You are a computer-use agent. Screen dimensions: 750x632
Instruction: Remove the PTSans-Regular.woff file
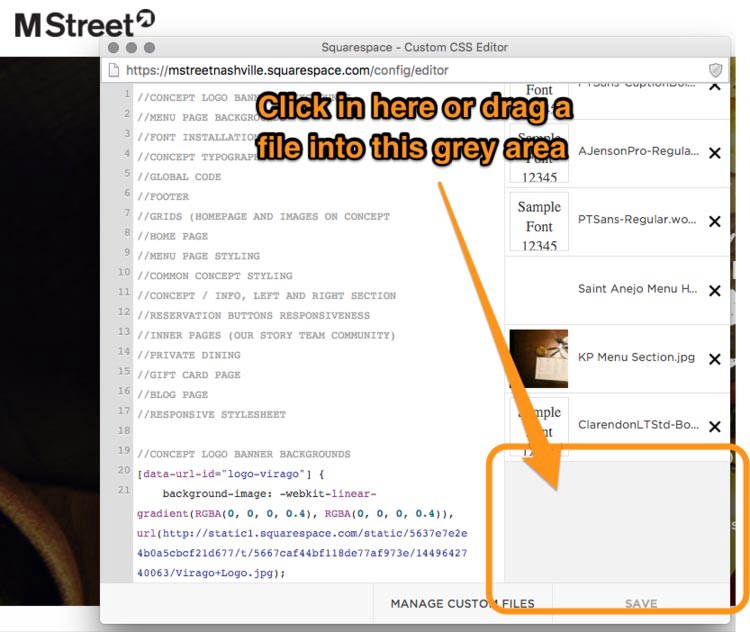(x=715, y=222)
